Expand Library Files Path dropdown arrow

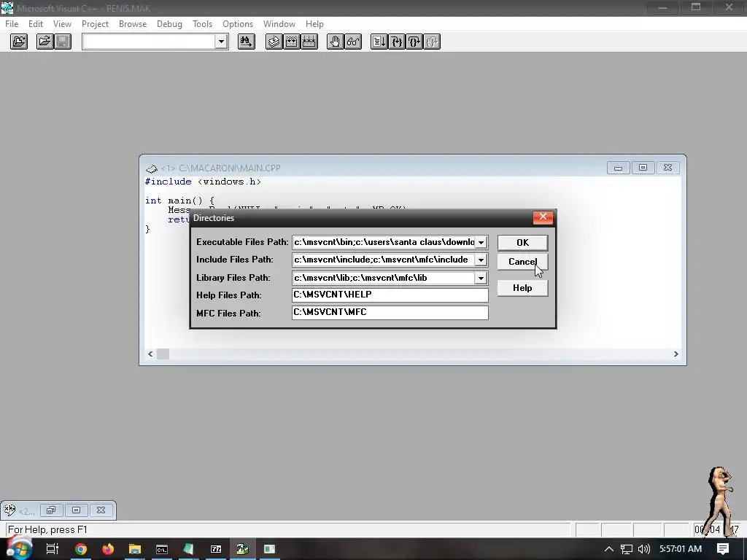click(481, 278)
